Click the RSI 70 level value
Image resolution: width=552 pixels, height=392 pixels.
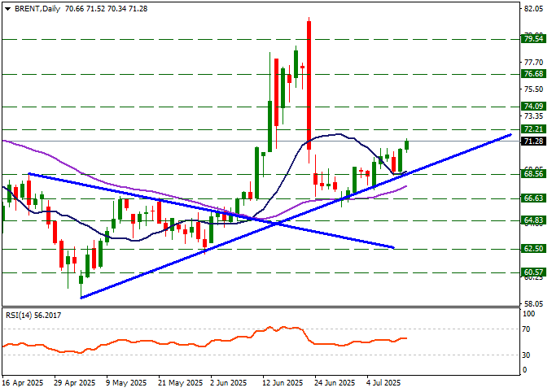pos(526,329)
